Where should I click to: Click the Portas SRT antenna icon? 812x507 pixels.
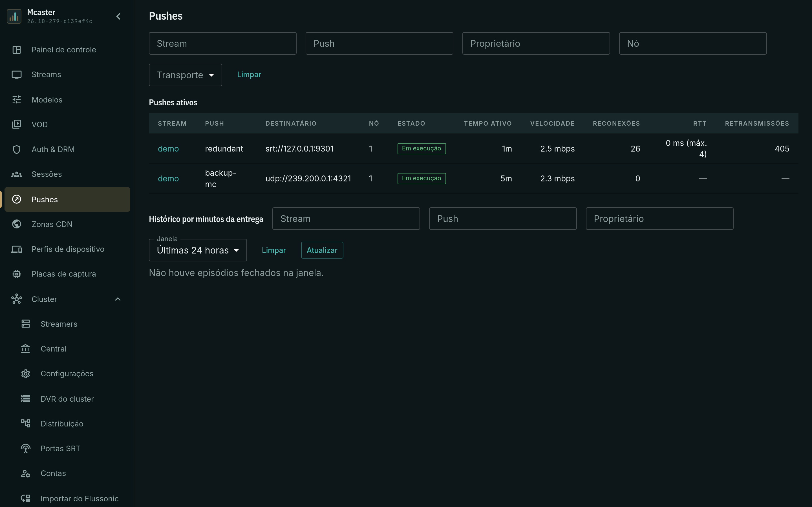click(x=25, y=448)
